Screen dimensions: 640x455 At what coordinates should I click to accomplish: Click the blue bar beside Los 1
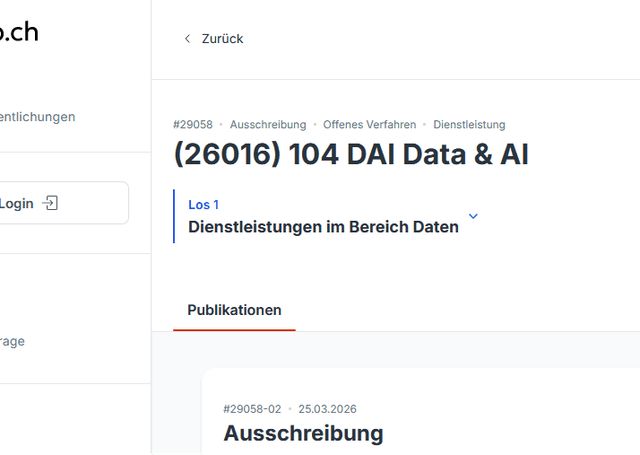pyautogui.click(x=174, y=216)
